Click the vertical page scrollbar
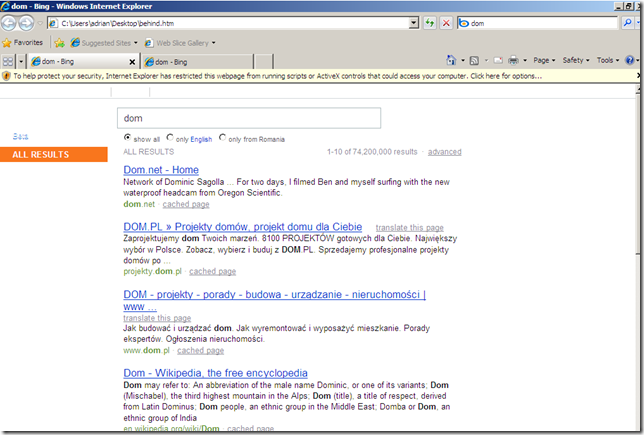The height and width of the screenshot is (435, 644). pyautogui.click(x=640, y=259)
